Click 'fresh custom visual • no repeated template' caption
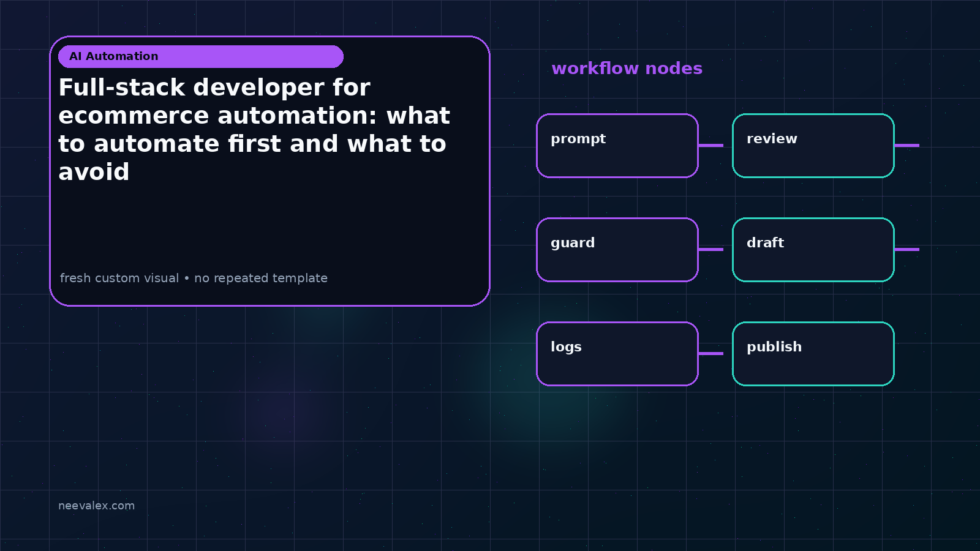Screen dimensions: 980x551 click(x=194, y=278)
